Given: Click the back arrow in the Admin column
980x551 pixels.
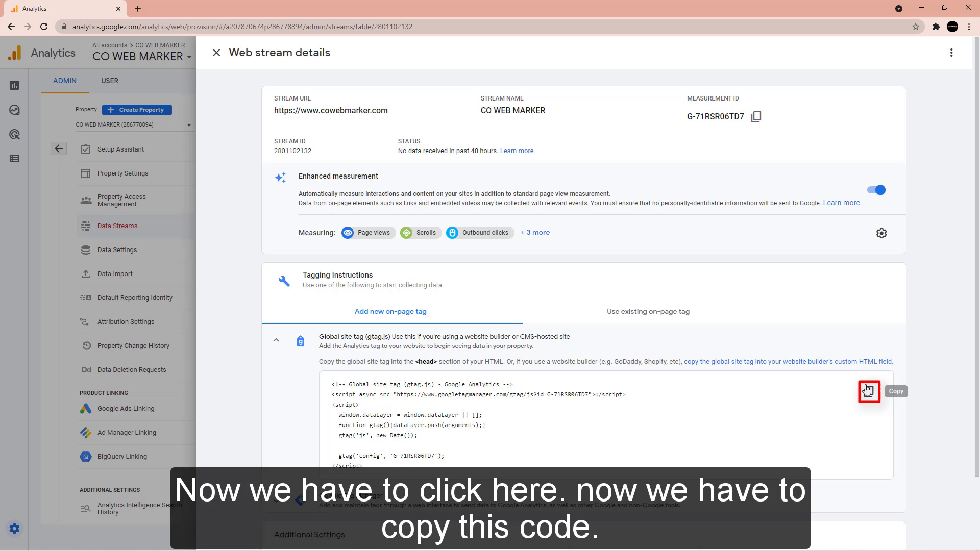Looking at the screenshot, I should (59, 148).
